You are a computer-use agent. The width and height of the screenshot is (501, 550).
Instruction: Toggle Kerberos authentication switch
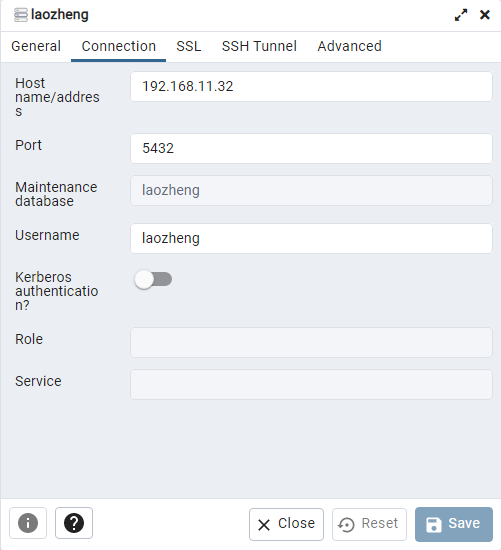[x=153, y=280]
